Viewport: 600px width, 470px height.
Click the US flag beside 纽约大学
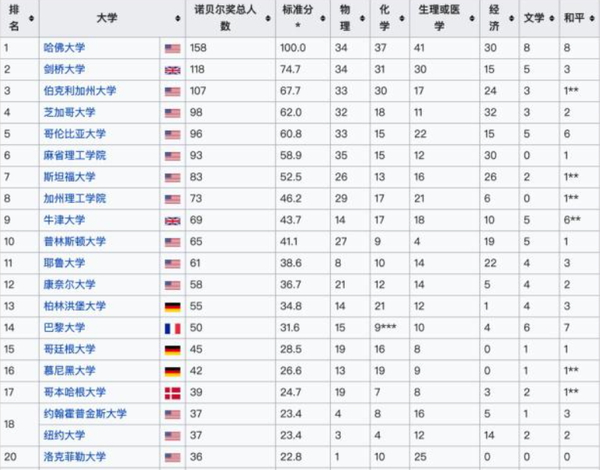(x=173, y=436)
